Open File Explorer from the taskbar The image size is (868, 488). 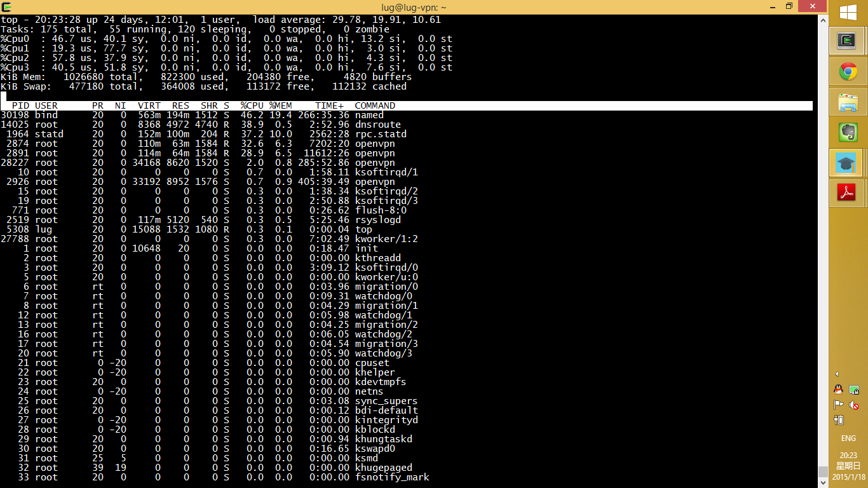(848, 102)
